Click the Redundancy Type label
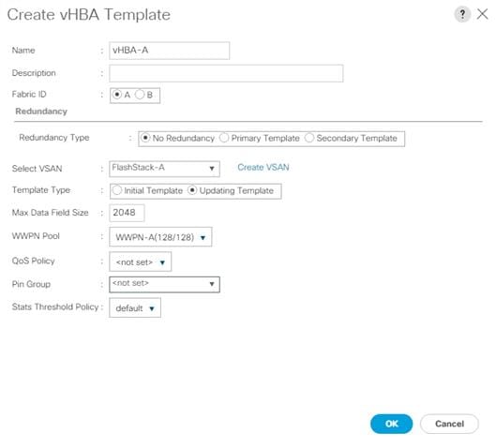The height and width of the screenshot is (448, 496). (54, 138)
